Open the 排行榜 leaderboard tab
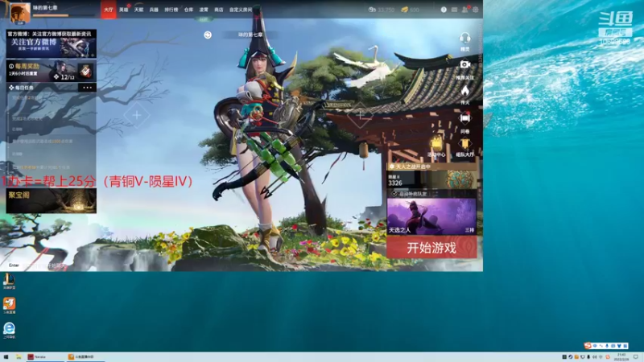The width and height of the screenshot is (644, 362). (x=171, y=10)
